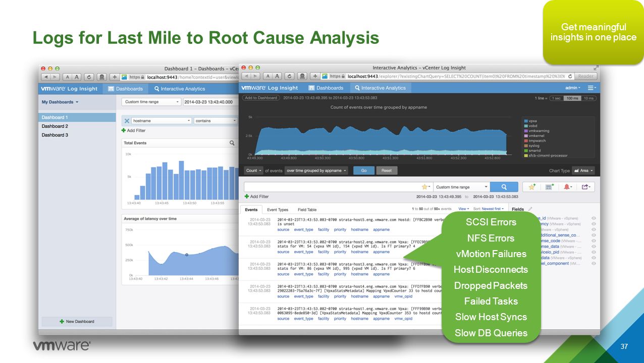Click the vpxa legend color swatch
The image size is (644, 363).
[x=526, y=121]
